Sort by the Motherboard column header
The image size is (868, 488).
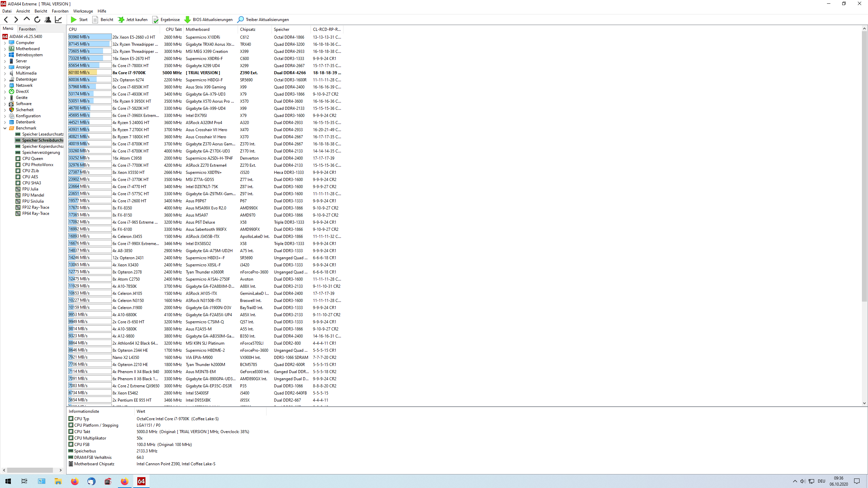(198, 29)
